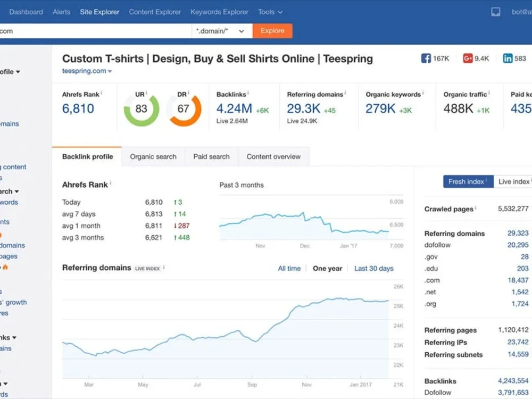Show All time referring domains
This screenshot has width=532, height=399.
pos(289,268)
